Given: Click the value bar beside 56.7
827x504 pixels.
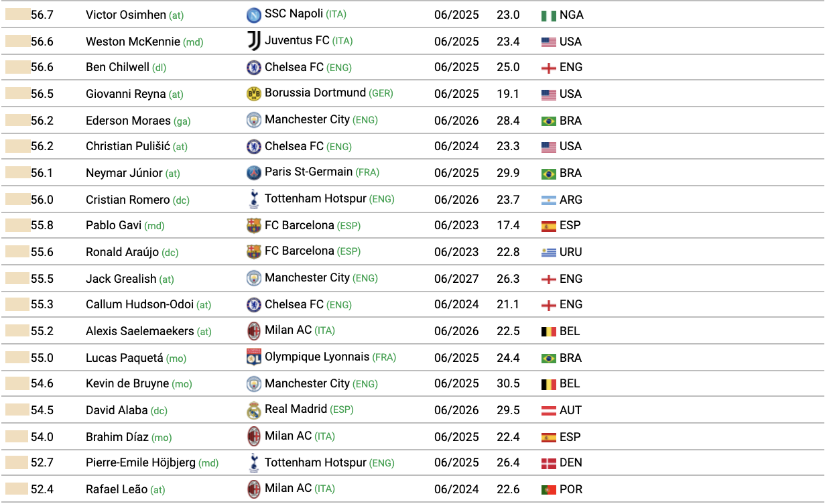Looking at the screenshot, I should [x=17, y=15].
